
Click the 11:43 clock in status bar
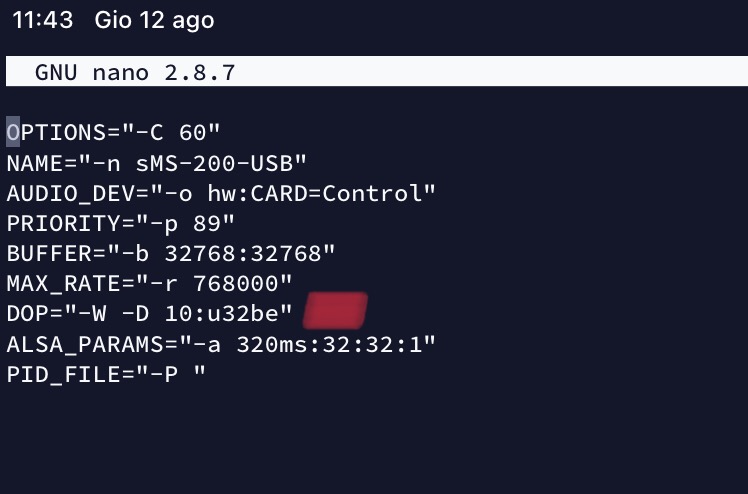pos(42,20)
